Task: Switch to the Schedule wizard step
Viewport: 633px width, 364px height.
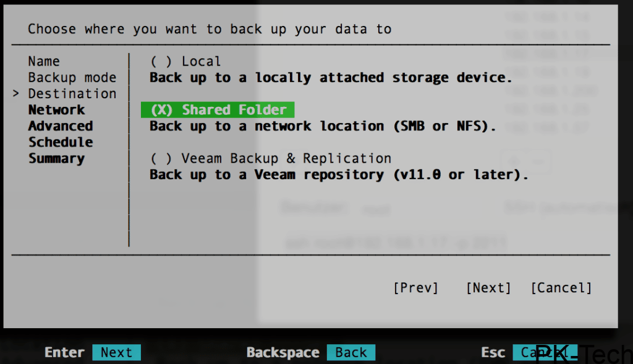Action: (60, 142)
